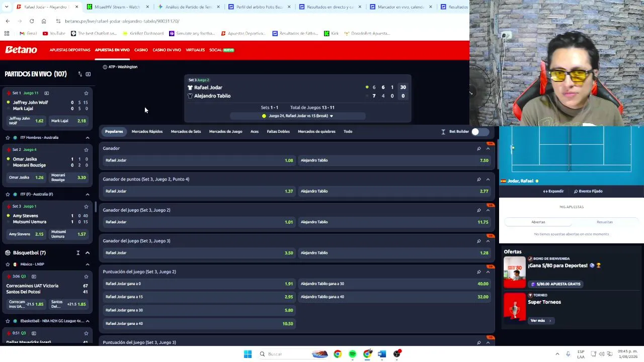Pin Puntuación del juego (Set 3, Juego 2)
644x362 pixels.
[479, 272]
